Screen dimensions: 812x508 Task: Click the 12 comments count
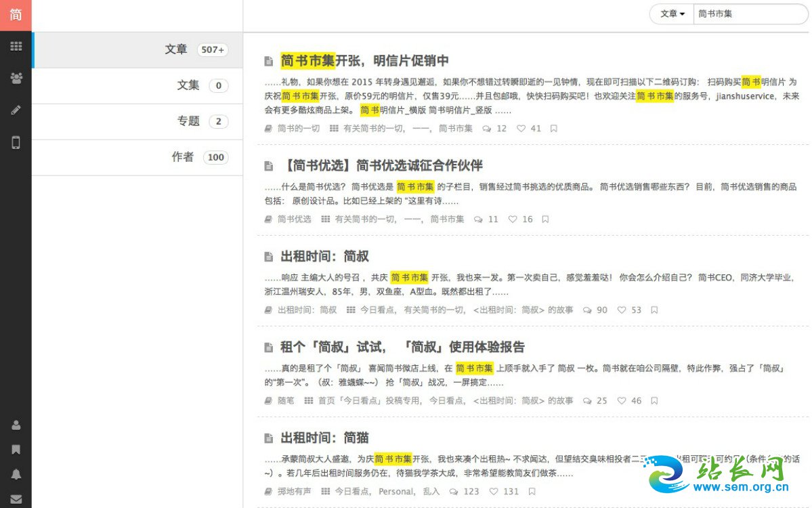pyautogui.click(x=501, y=129)
